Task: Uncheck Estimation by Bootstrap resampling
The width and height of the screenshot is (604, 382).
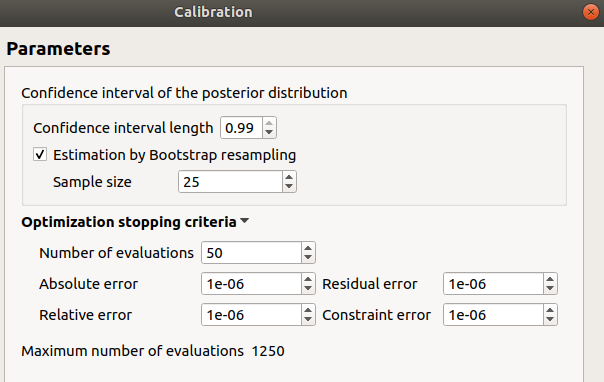Action: tap(40, 155)
